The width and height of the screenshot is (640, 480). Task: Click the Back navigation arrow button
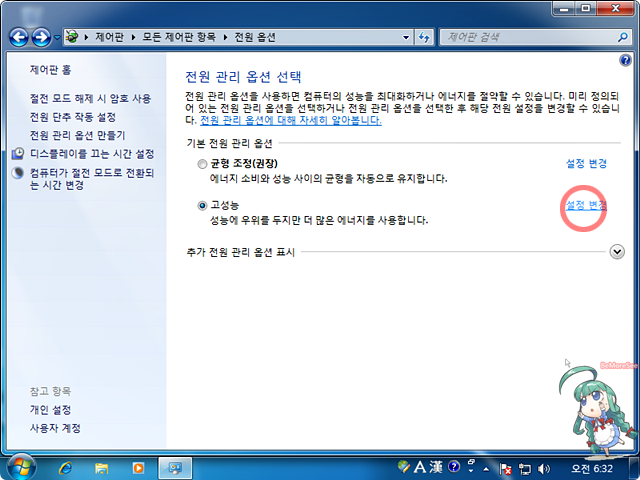click(x=18, y=37)
